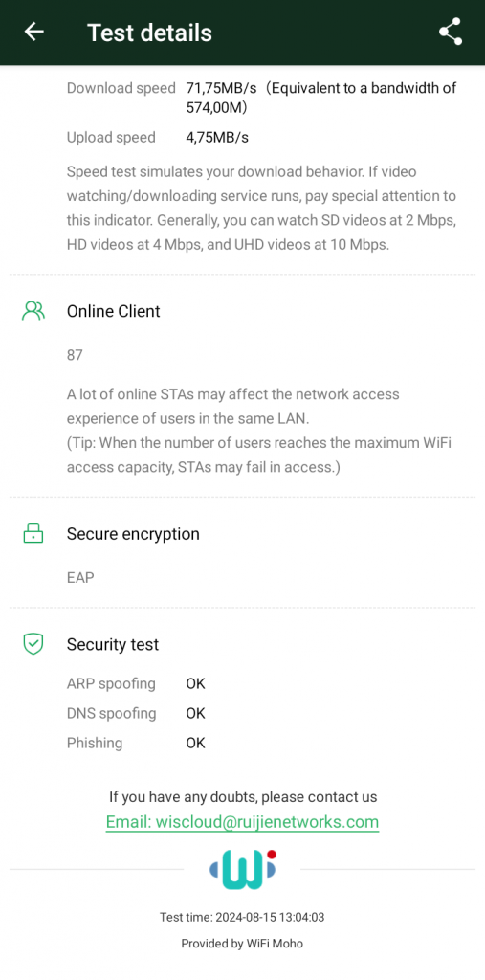The height and width of the screenshot is (980, 485).
Task: Tap the back arrow icon
Action: tap(33, 32)
